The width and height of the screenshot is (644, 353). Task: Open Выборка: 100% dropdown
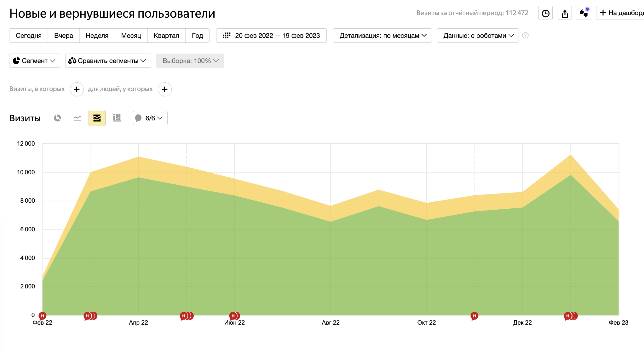(x=190, y=61)
